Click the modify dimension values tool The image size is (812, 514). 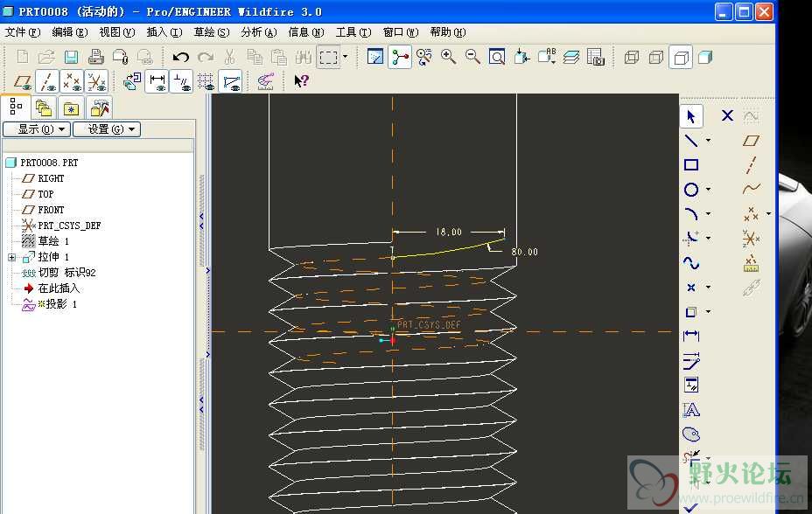(x=691, y=360)
